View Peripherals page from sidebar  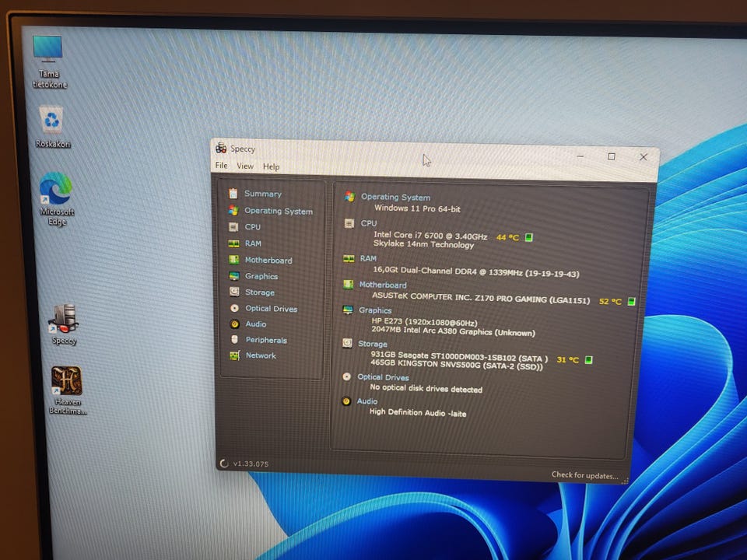[266, 340]
